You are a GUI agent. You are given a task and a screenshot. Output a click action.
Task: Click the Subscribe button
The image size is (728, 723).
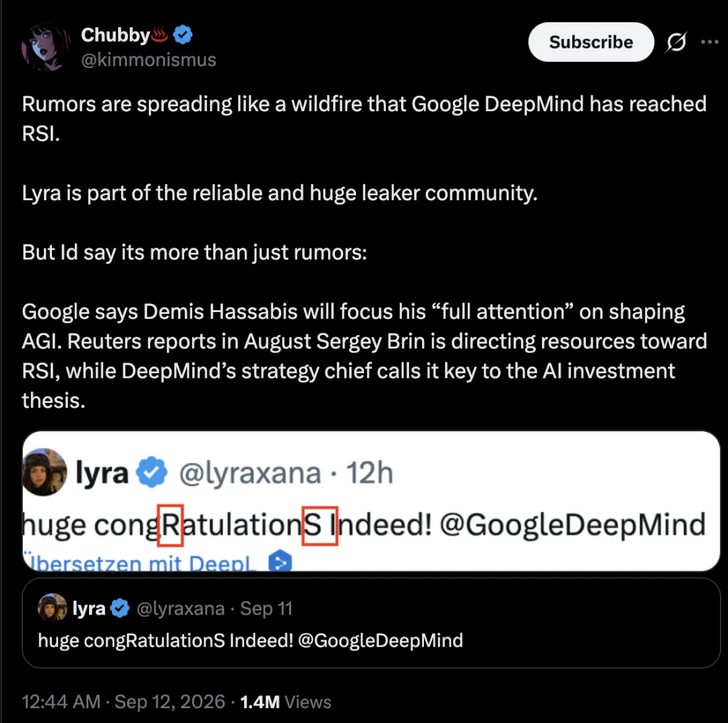[x=590, y=42]
